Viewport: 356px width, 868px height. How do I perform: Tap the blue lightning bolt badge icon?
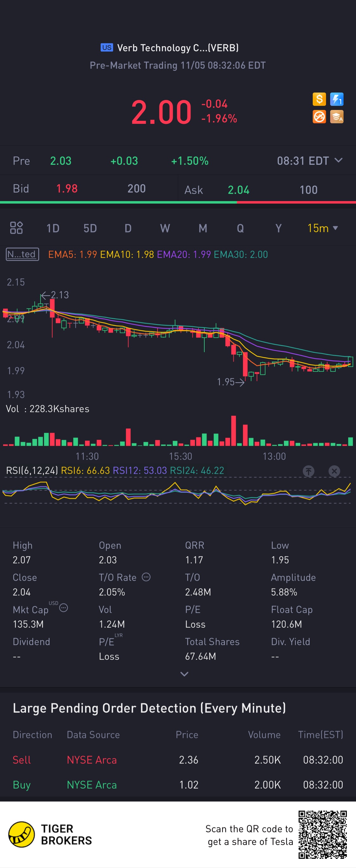click(x=336, y=99)
